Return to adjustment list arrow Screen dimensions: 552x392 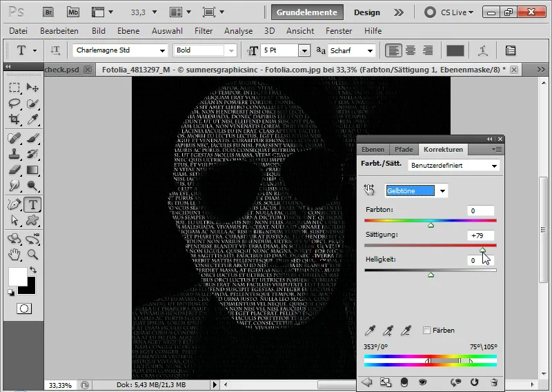367,382
